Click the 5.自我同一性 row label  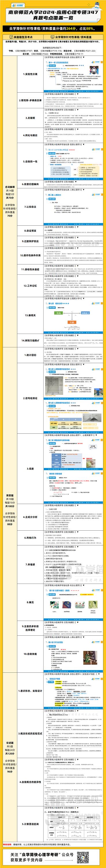(31, 161)
